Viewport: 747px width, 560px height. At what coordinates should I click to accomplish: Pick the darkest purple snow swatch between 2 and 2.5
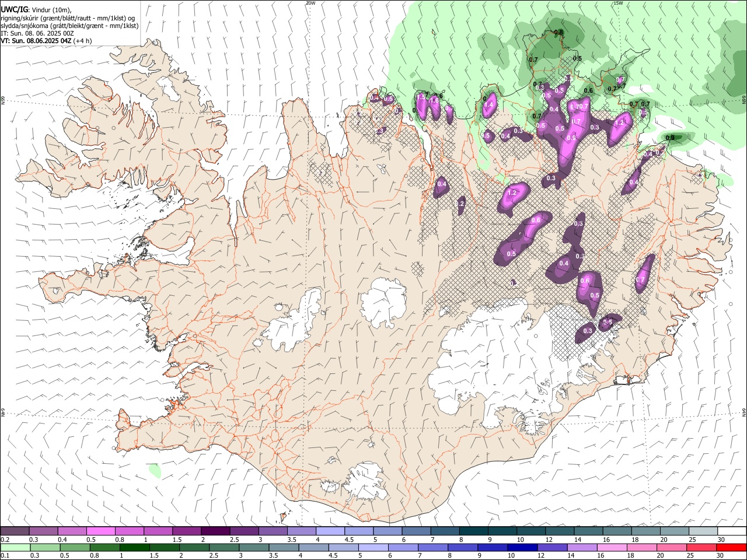pyautogui.click(x=215, y=531)
